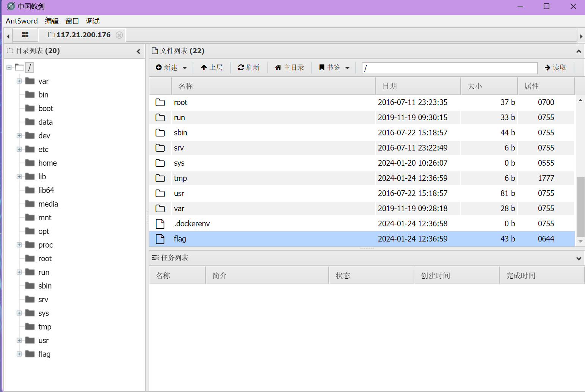585x392 pixels.
Task: Collapse the 目录列表 panel
Action: click(138, 51)
